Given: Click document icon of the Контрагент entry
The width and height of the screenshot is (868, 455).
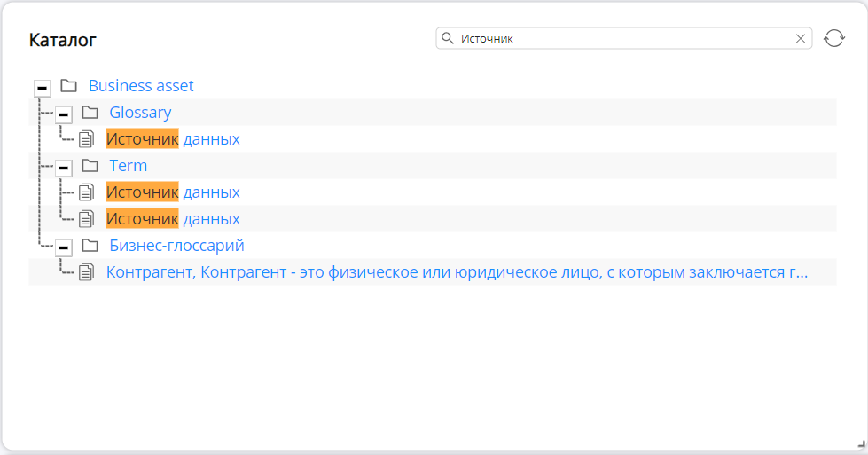Looking at the screenshot, I should 86,272.
